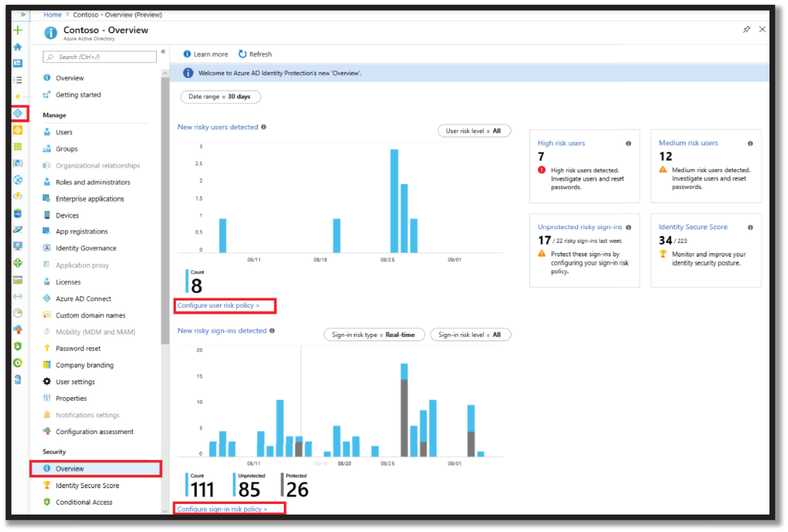Click info icon beside New risky sign-ins detected
Viewport: 788px width, 532px height.
coord(272,331)
